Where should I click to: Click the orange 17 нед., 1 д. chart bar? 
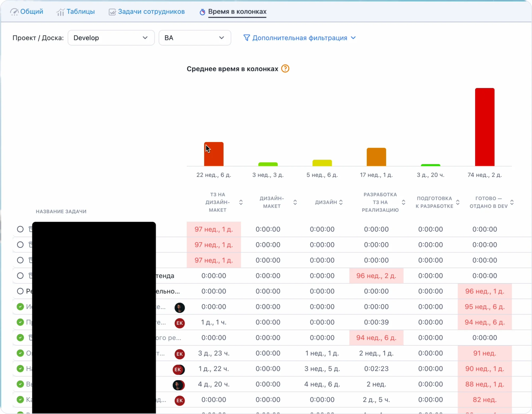pos(376,157)
